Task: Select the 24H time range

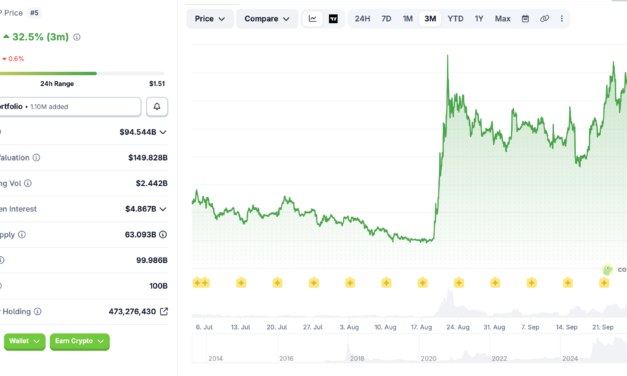Action: click(362, 19)
